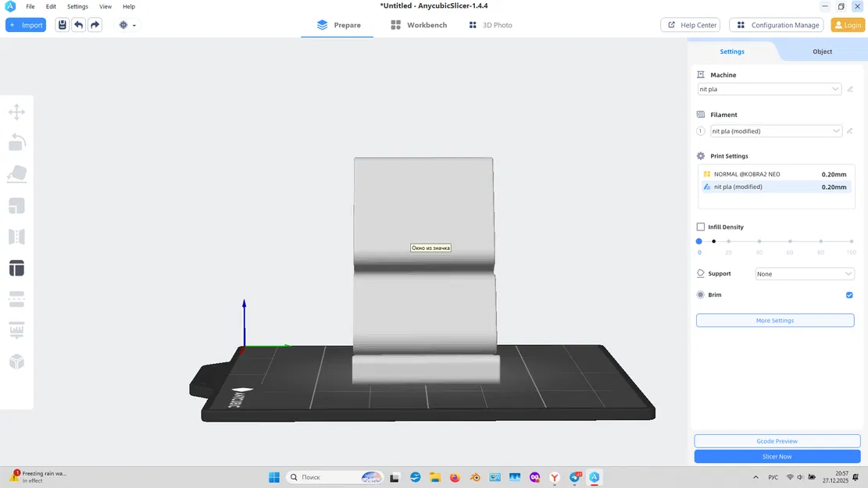Uncheck the Brim checkbox
The height and width of the screenshot is (488, 868).
point(849,295)
